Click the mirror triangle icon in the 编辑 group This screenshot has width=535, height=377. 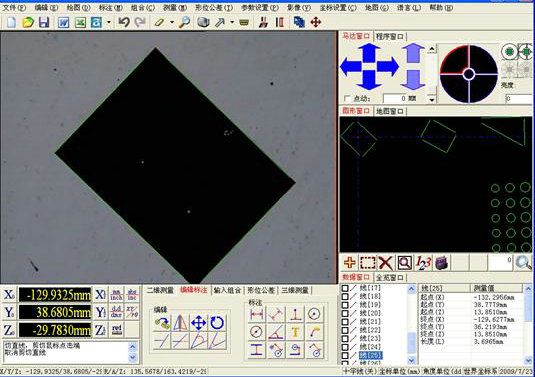tap(180, 323)
